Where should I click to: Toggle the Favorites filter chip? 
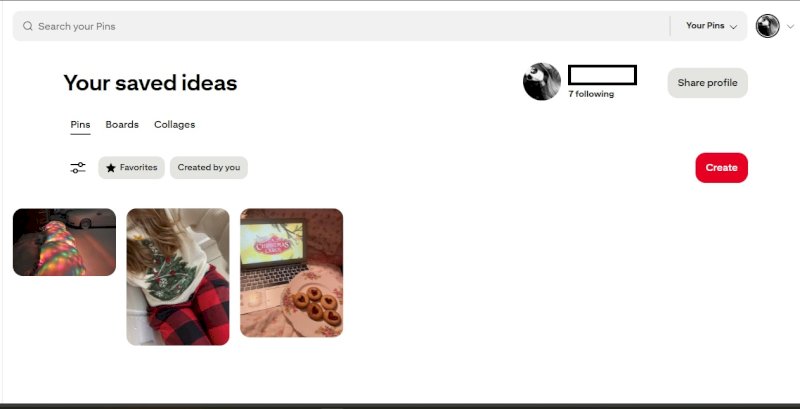(132, 168)
